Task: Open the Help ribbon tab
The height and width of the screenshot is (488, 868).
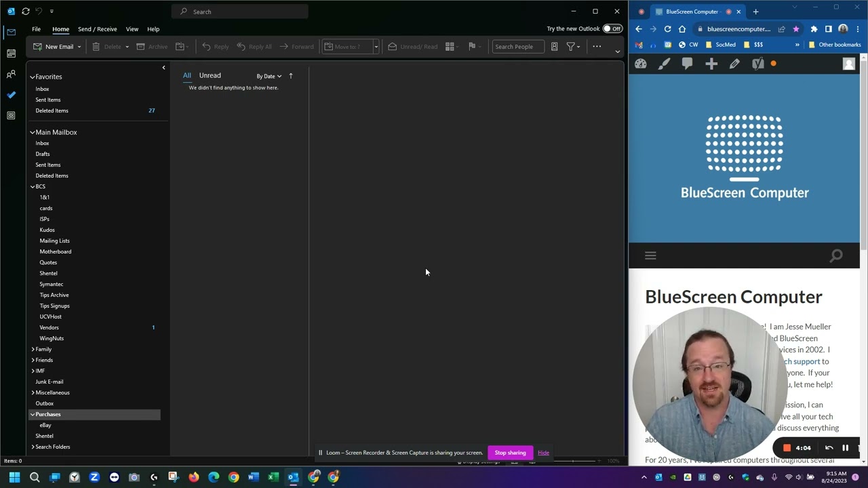Action: [x=153, y=29]
